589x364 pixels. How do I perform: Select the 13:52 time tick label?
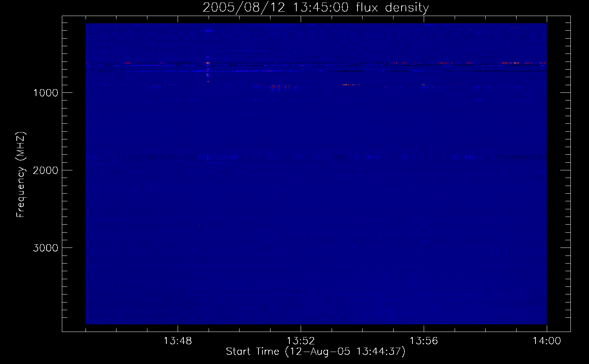click(301, 341)
